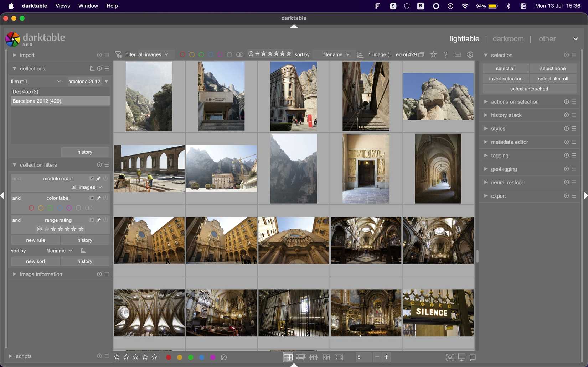
Task: Decrease thumbnails per row with minus
Action: point(377,357)
